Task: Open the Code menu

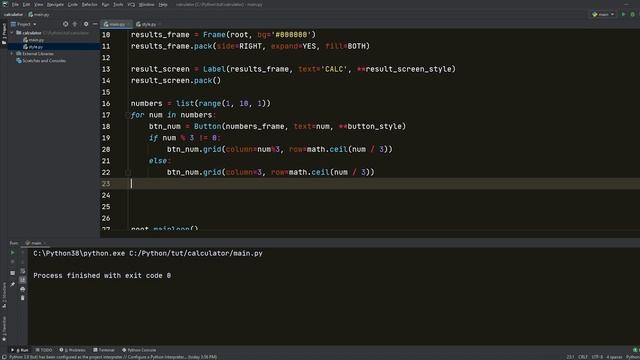Action: click(x=73, y=4)
